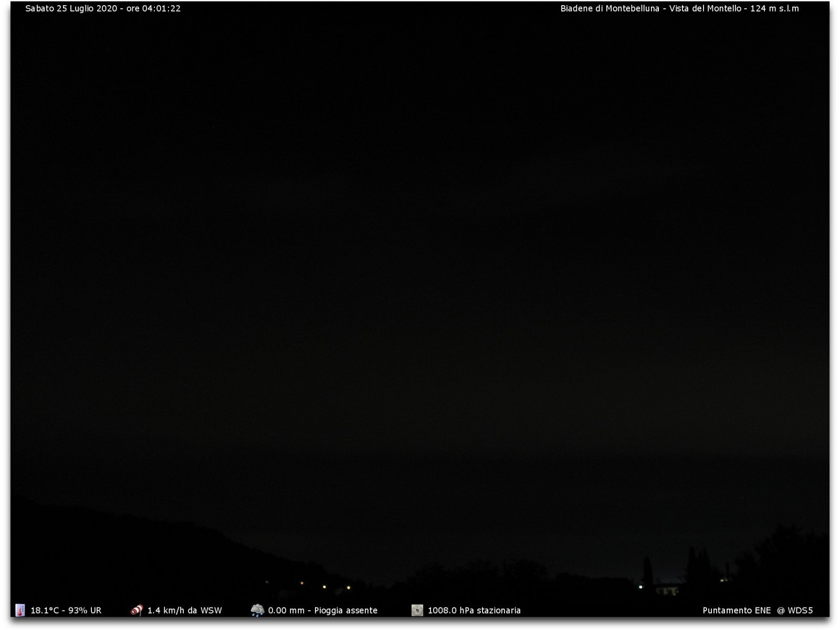Click the 'Biadene di Montebelluna' location title

coord(610,8)
